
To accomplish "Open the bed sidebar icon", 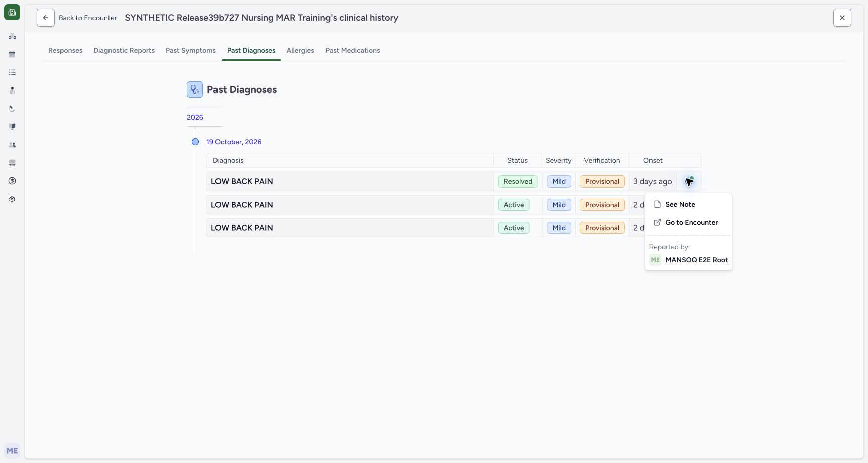I will click(12, 163).
